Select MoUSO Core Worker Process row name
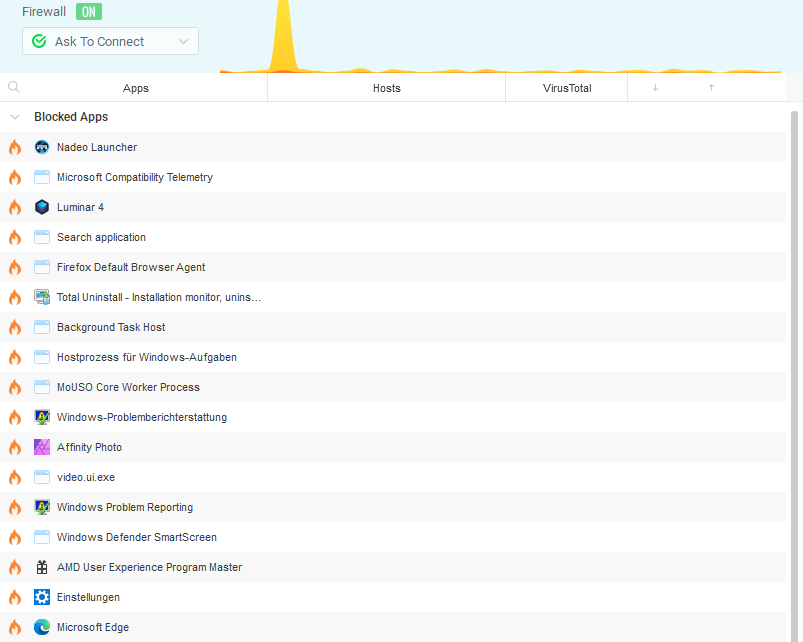Image resolution: width=803 pixels, height=642 pixels. pyautogui.click(x=128, y=388)
